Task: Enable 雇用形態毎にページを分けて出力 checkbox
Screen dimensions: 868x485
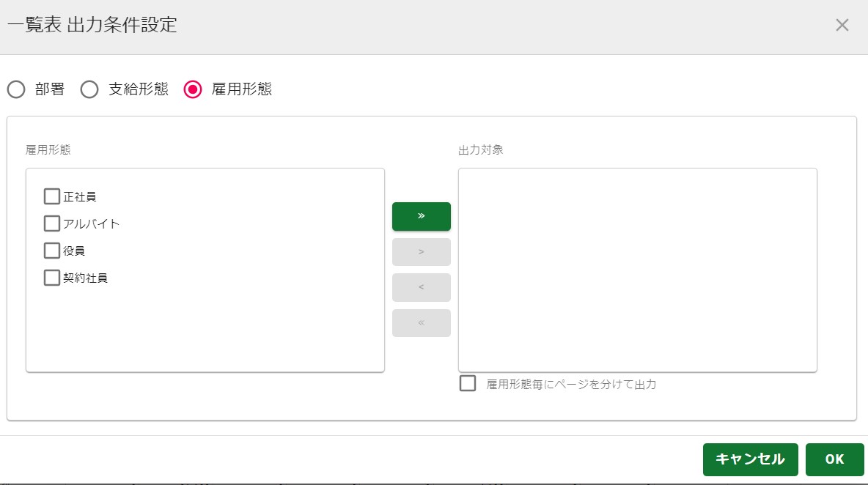Action: pos(468,383)
